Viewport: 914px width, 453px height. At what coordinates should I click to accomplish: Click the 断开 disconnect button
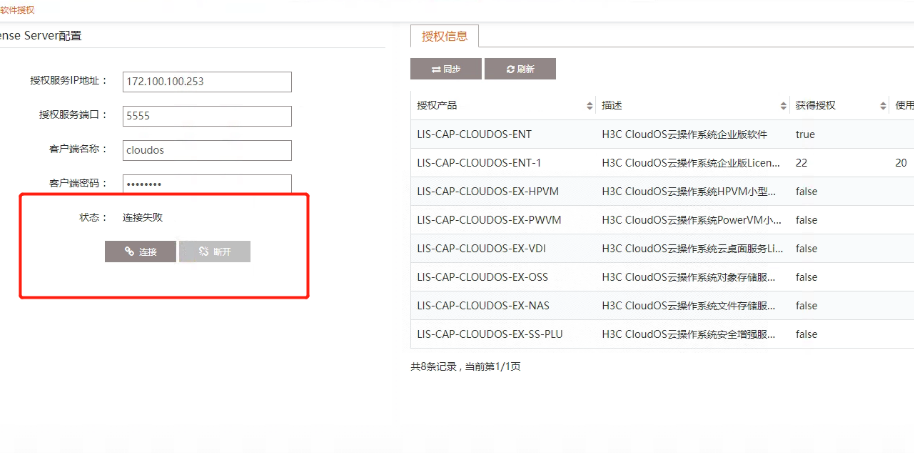pyautogui.click(x=215, y=252)
